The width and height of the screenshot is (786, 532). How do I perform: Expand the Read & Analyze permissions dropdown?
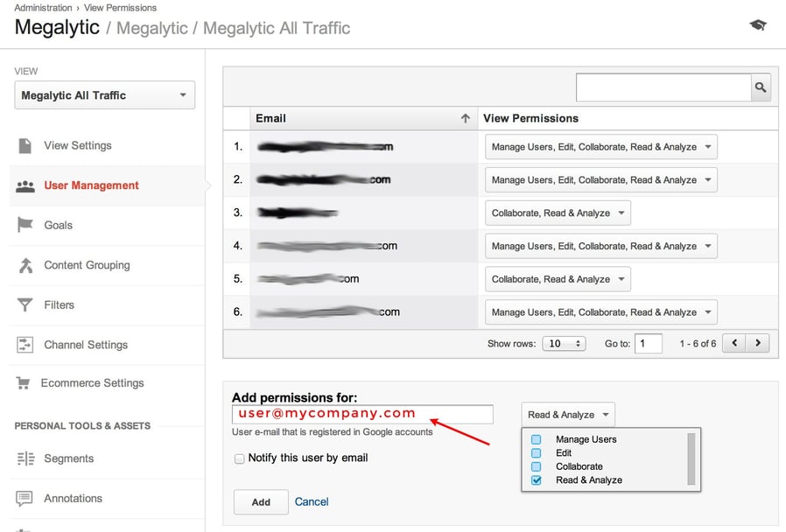[568, 414]
